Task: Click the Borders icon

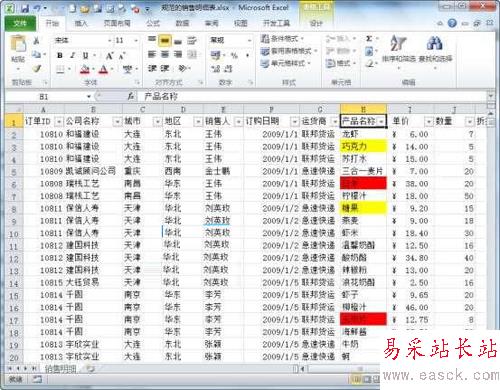Action: (60, 69)
